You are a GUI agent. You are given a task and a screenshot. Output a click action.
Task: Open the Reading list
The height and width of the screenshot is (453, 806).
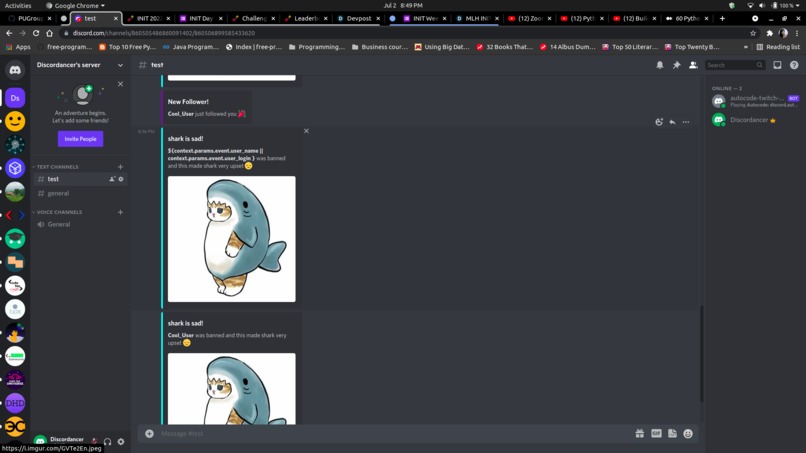pyautogui.click(x=778, y=47)
